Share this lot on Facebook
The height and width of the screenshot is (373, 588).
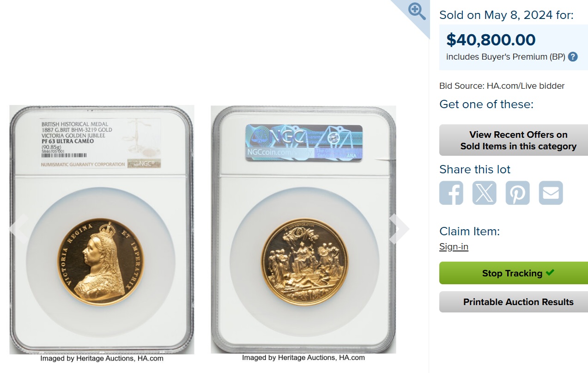[451, 193]
